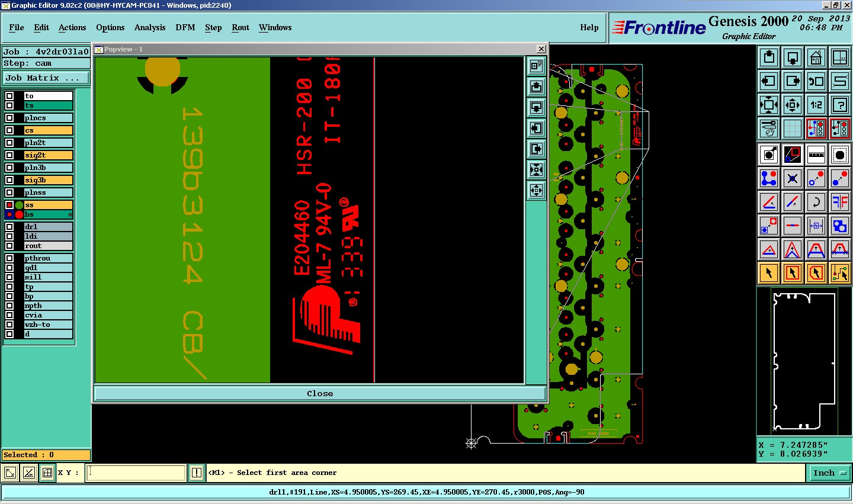
Task: Open the File menu
Action: click(x=17, y=27)
